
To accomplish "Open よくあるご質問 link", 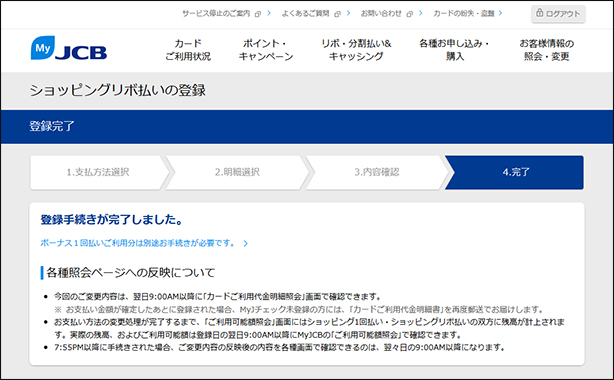I will 305,13.
